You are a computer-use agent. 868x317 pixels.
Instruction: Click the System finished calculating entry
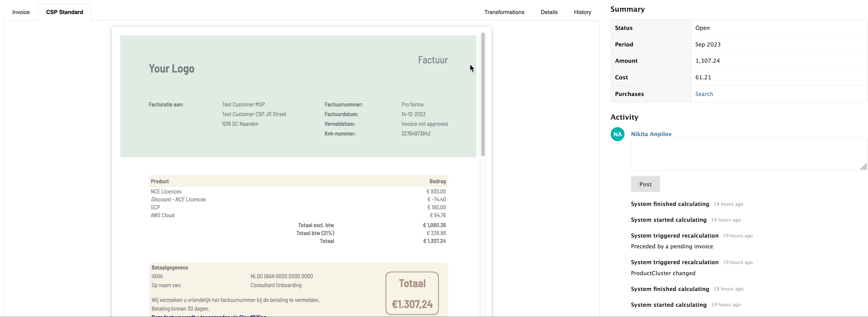point(669,204)
